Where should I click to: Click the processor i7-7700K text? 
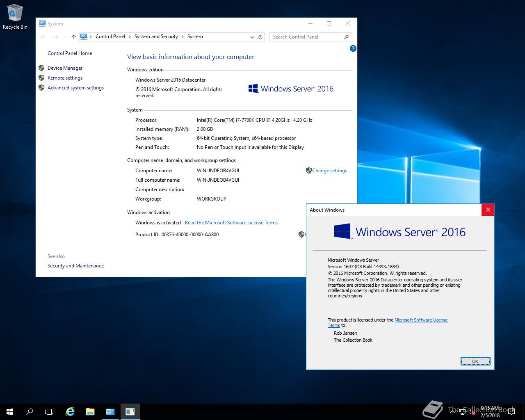[x=254, y=120]
